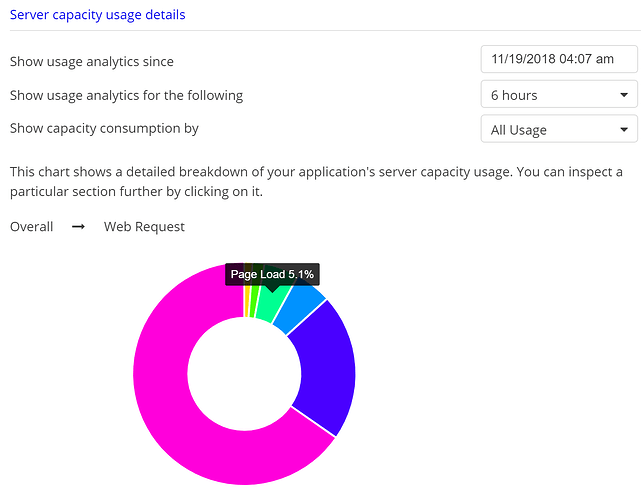Click the Page Load 5.1% tooltip
The image size is (641, 500).
tap(272, 274)
